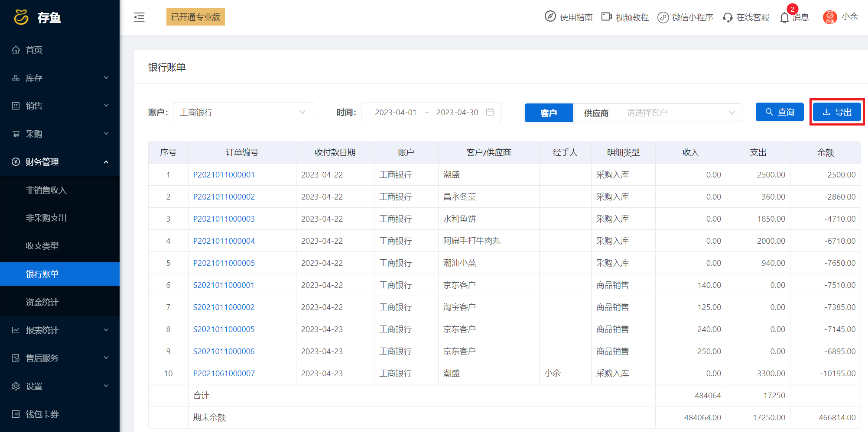Screen dimensions: 868x432
Task: Click the 采购 shopping cart icon
Action: click(x=16, y=134)
